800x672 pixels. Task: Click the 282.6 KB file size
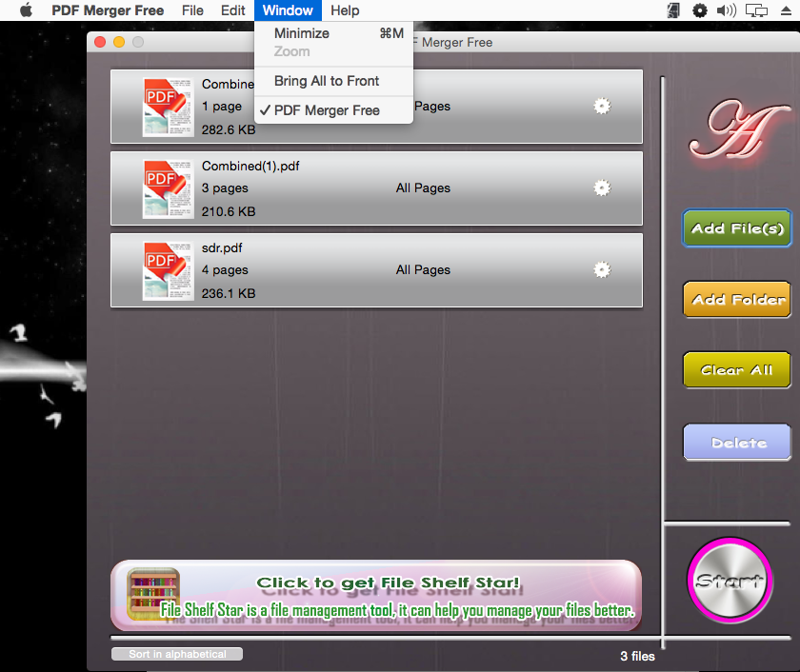pos(228,129)
